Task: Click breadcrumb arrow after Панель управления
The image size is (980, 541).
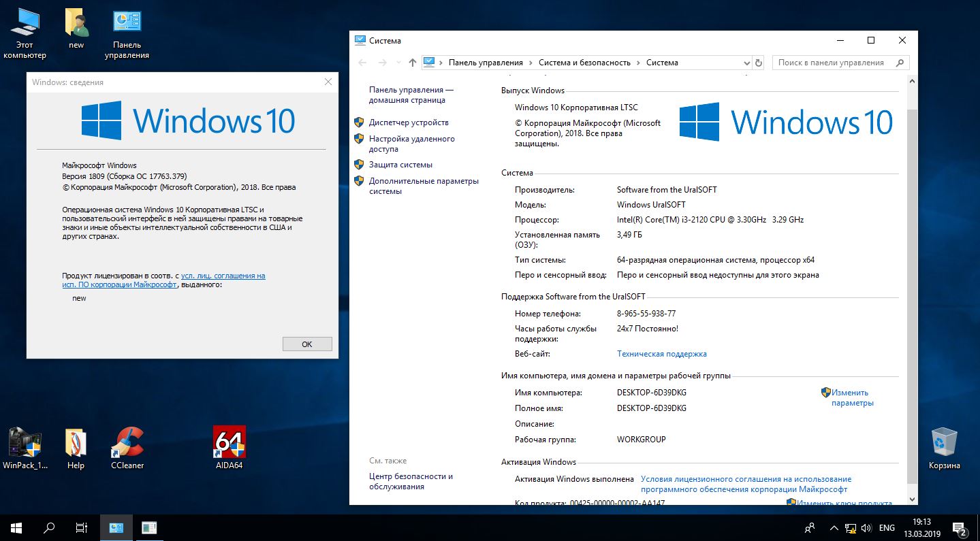Action: tap(531, 63)
